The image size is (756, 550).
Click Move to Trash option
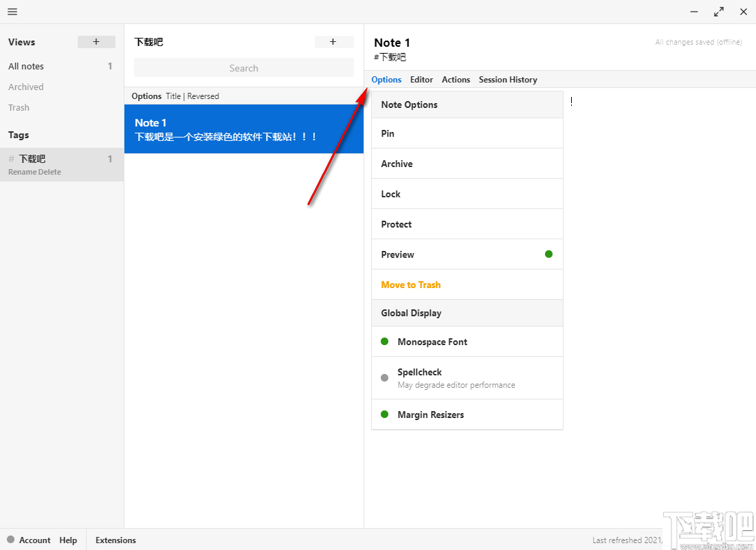411,285
